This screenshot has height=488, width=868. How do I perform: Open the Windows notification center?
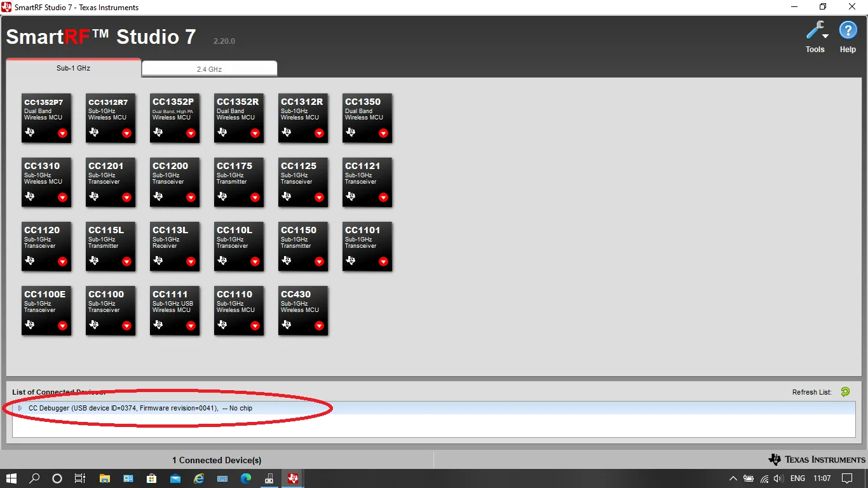(x=847, y=478)
